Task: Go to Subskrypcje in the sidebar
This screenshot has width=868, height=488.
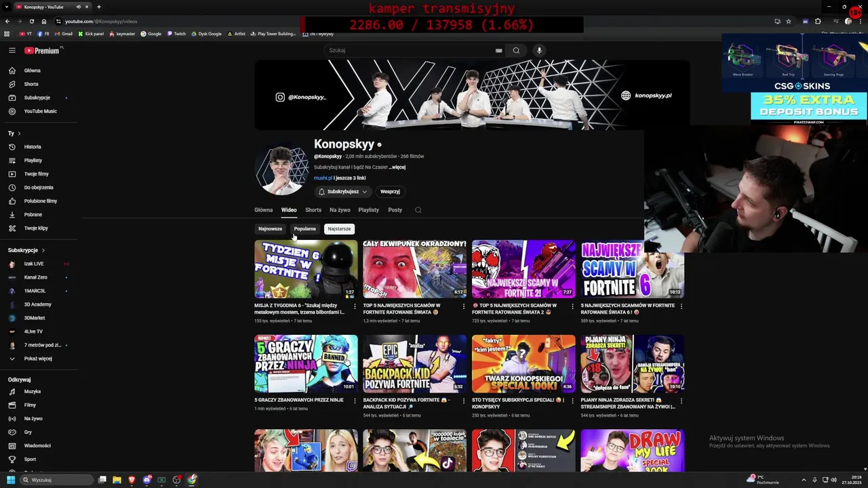Action: tap(37, 98)
